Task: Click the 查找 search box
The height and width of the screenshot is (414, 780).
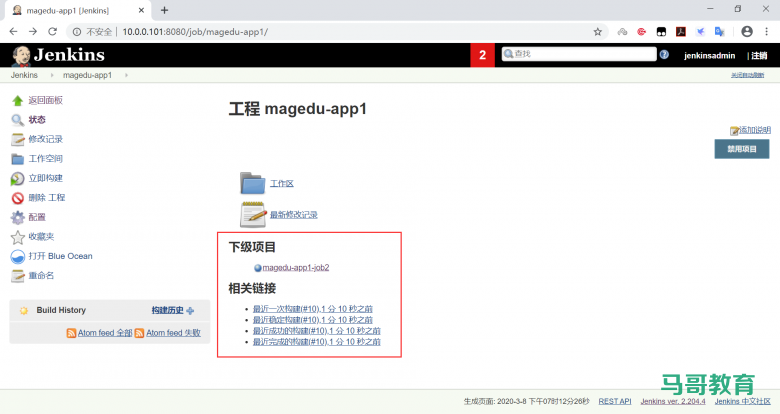Action: point(579,54)
